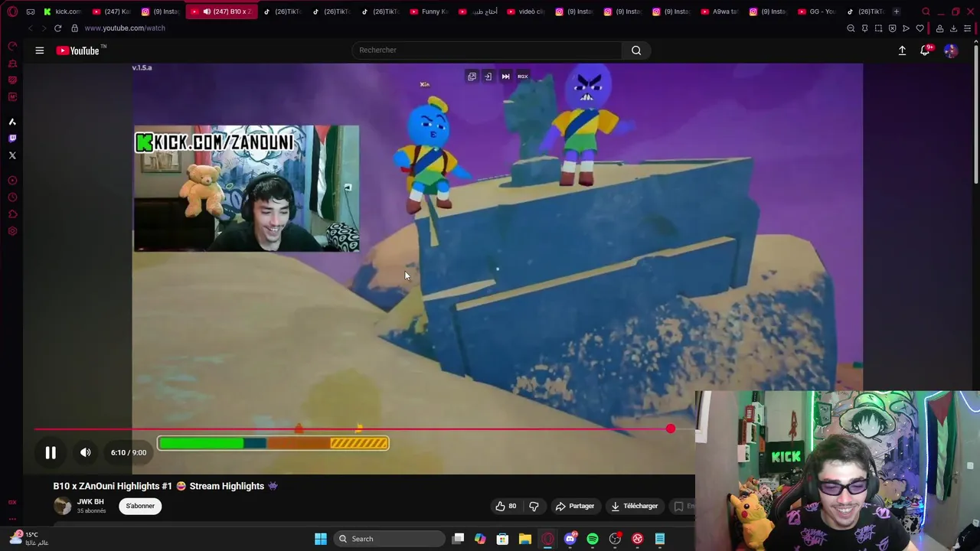Select the active (247) B10 x Z tab

(x=222, y=11)
